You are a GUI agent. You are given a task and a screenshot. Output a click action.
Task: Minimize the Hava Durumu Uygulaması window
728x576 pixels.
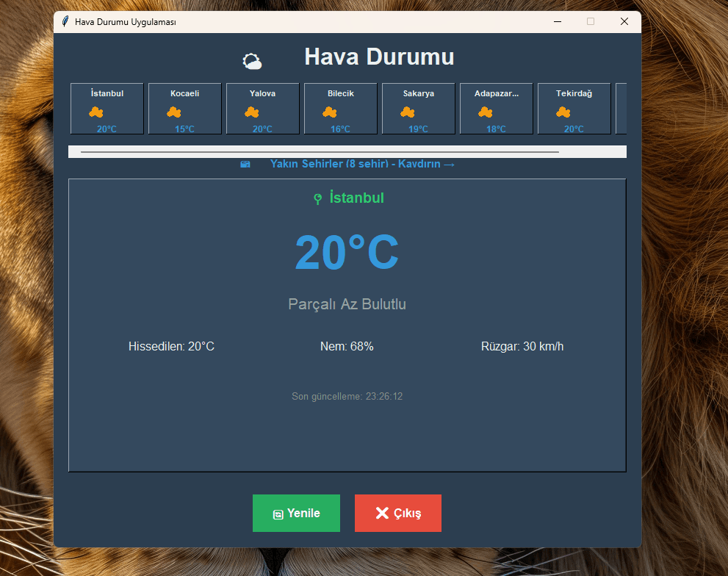pyautogui.click(x=558, y=21)
